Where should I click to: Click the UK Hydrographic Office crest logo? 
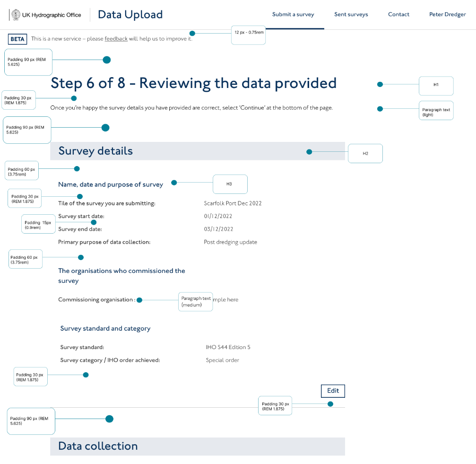pos(16,15)
